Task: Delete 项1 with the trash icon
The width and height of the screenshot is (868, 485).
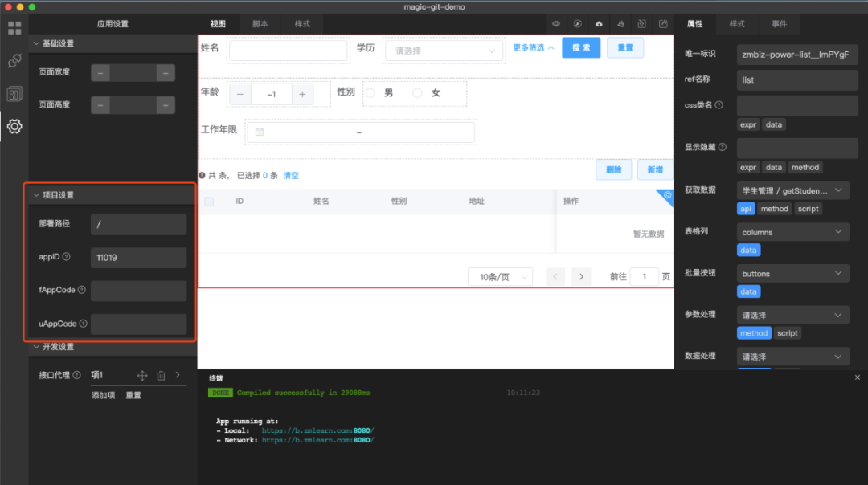Action: pyautogui.click(x=161, y=376)
